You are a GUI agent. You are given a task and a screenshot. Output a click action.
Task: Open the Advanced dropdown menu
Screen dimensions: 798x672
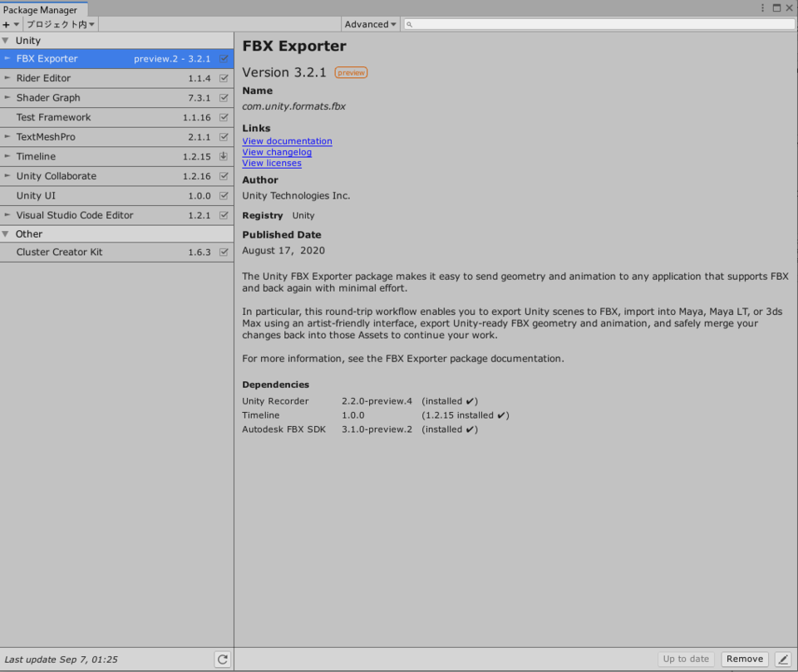click(x=370, y=24)
